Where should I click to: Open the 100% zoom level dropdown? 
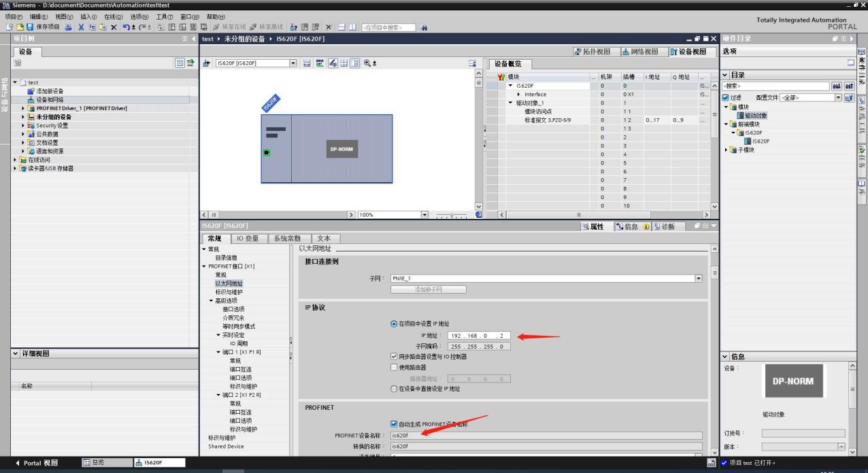point(424,215)
